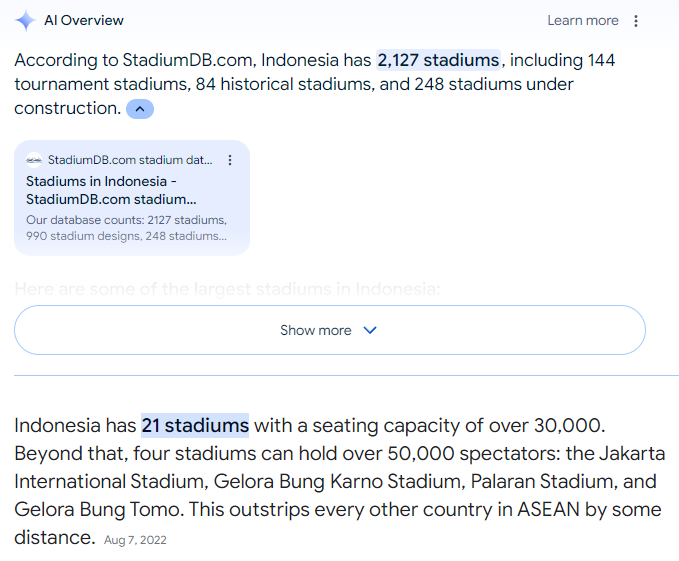Expand the overview using the Show more chevron
The height and width of the screenshot is (561, 679).
tap(369, 330)
